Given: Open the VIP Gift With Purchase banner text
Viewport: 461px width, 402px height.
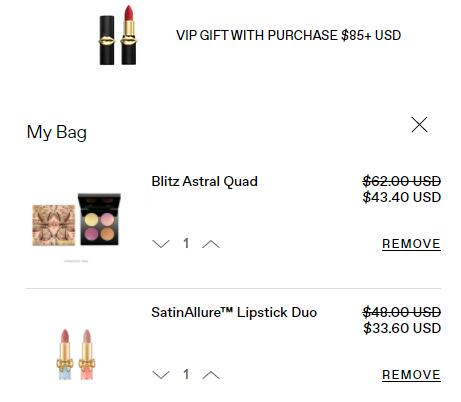Looking at the screenshot, I should coord(288,35).
